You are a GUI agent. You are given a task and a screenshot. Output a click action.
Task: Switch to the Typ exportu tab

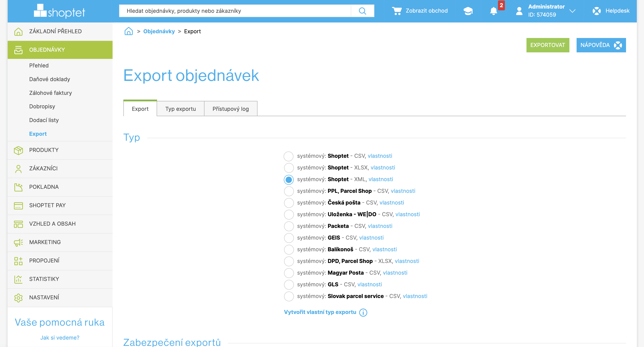point(180,109)
